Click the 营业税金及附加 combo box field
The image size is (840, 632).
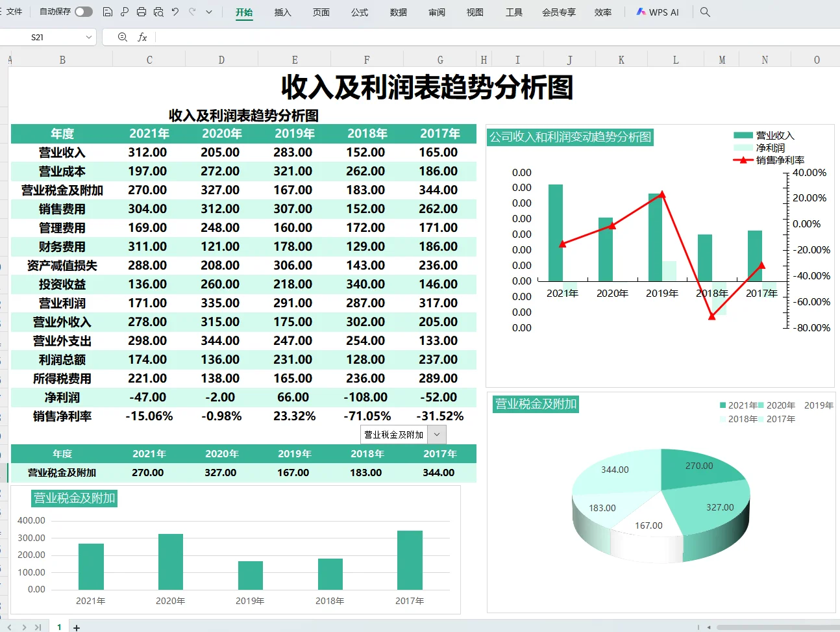(x=394, y=435)
